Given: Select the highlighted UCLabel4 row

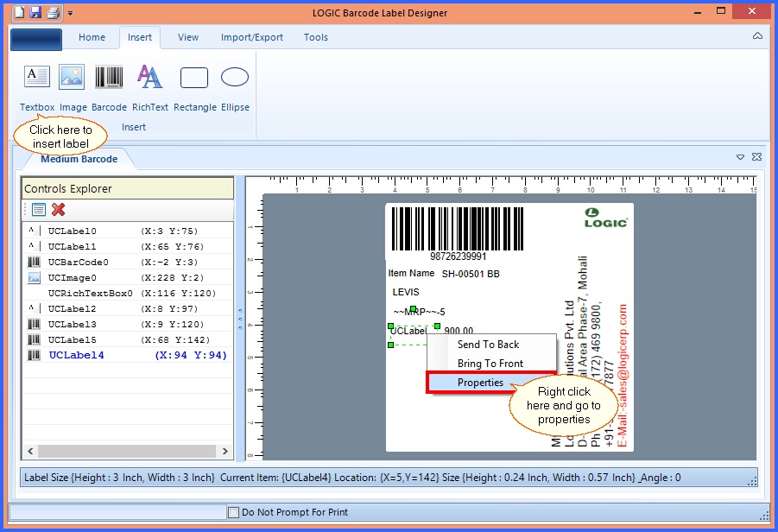Looking at the screenshot, I should [128, 355].
